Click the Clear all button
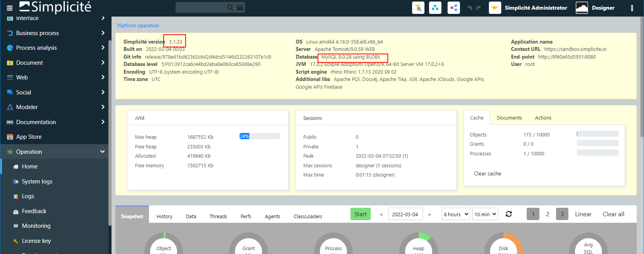This screenshot has height=254, width=644. coord(614,214)
